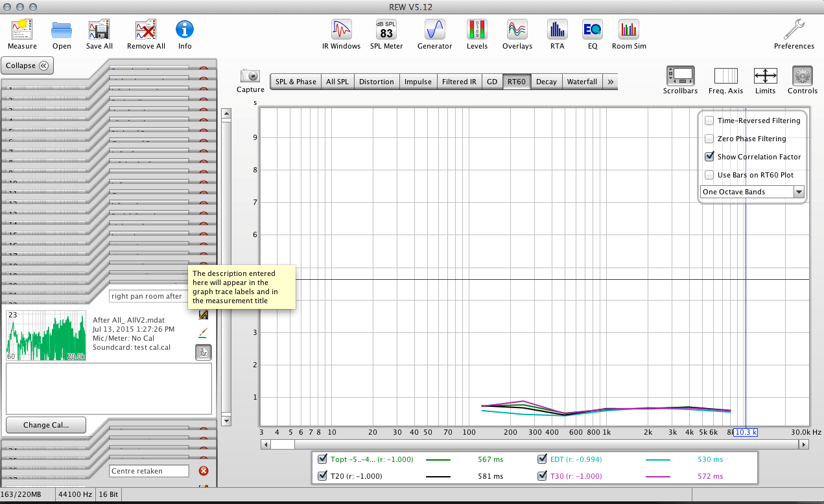Click the Measure icon in toolbar
This screenshot has width=824, height=504.
point(22,30)
